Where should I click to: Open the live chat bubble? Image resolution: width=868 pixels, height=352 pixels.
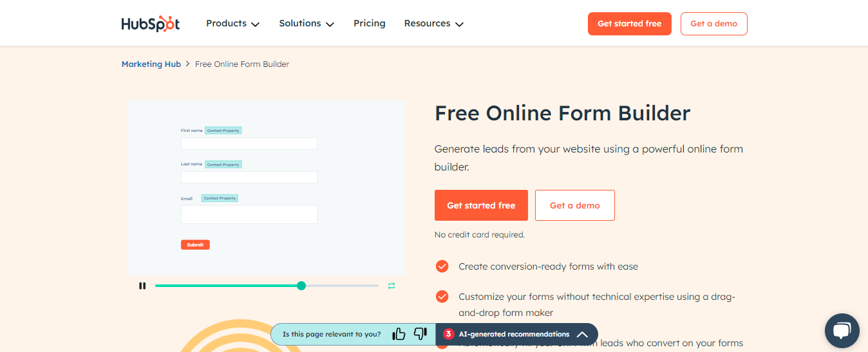pyautogui.click(x=842, y=331)
